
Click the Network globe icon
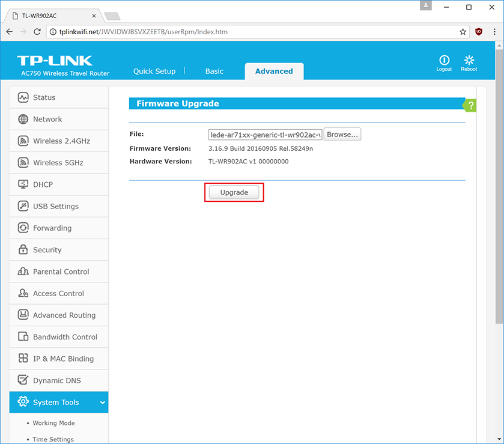[x=23, y=120]
